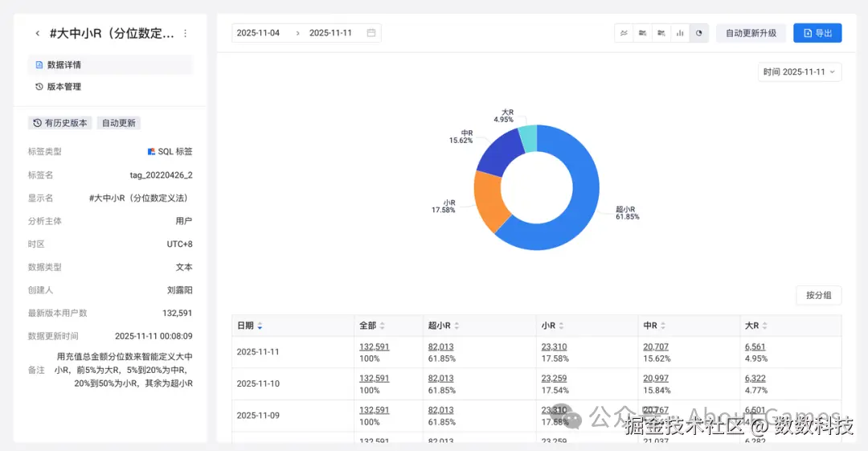Click the blue 导出 button

(817, 33)
